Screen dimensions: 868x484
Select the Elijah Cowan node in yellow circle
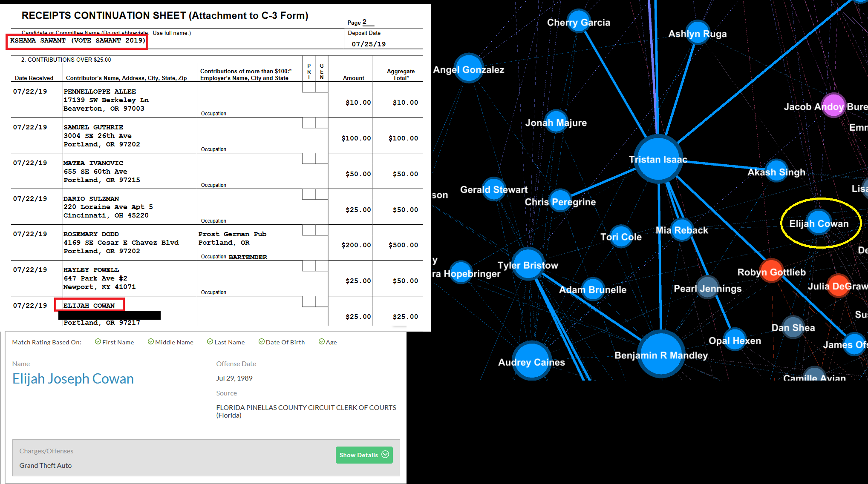click(x=819, y=223)
